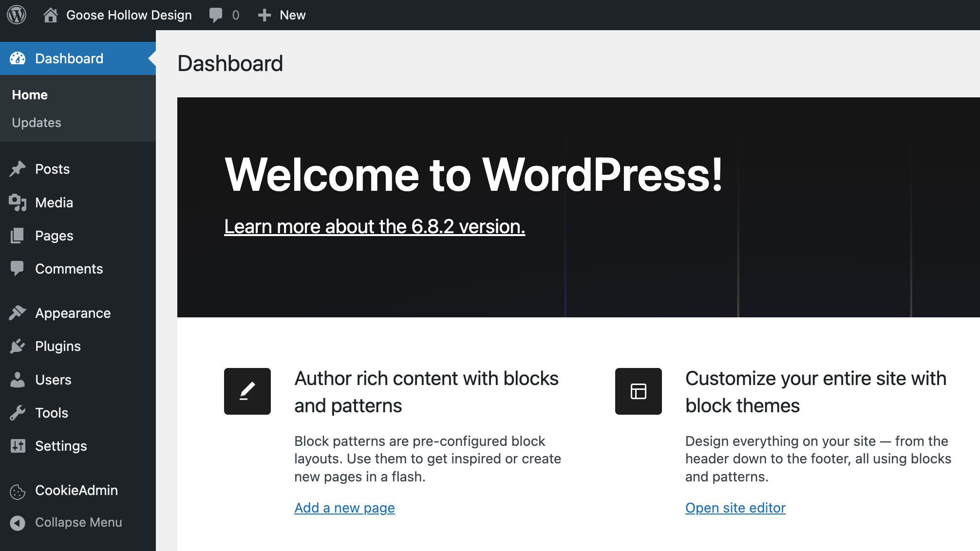
Task: Visit the Goose Hollow Design site link
Action: 129,15
